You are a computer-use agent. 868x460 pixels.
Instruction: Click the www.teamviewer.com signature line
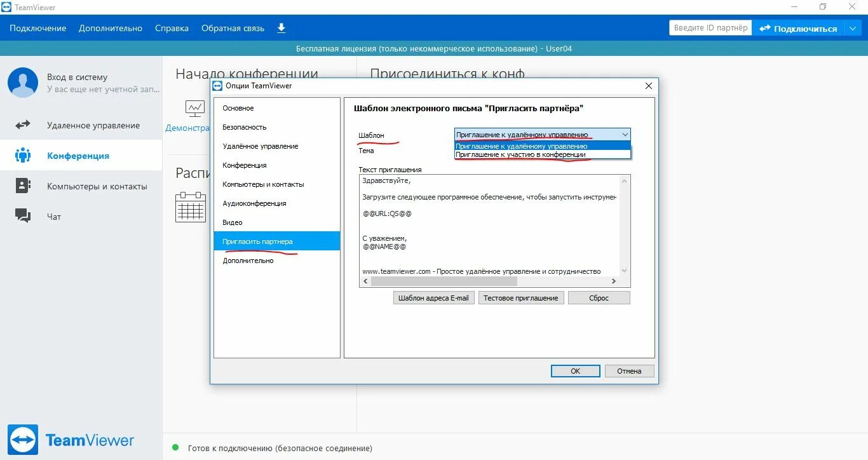pos(482,271)
